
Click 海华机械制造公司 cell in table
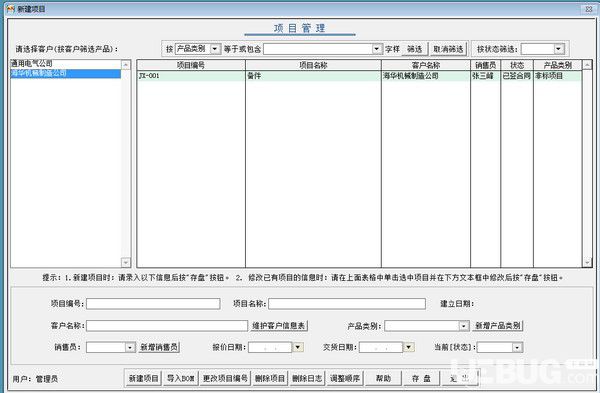point(426,76)
